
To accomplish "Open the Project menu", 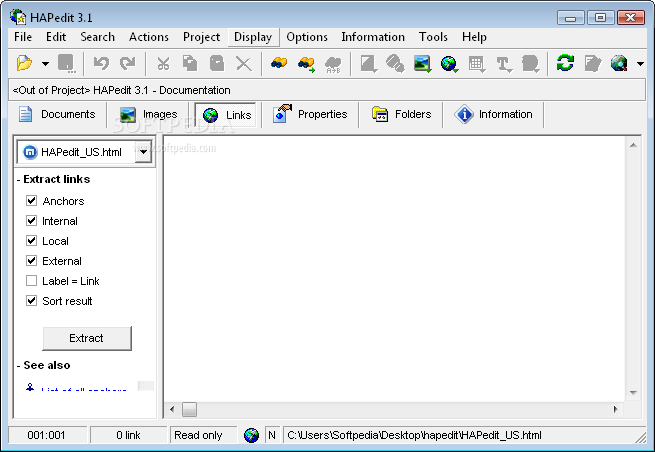I will (x=201, y=37).
